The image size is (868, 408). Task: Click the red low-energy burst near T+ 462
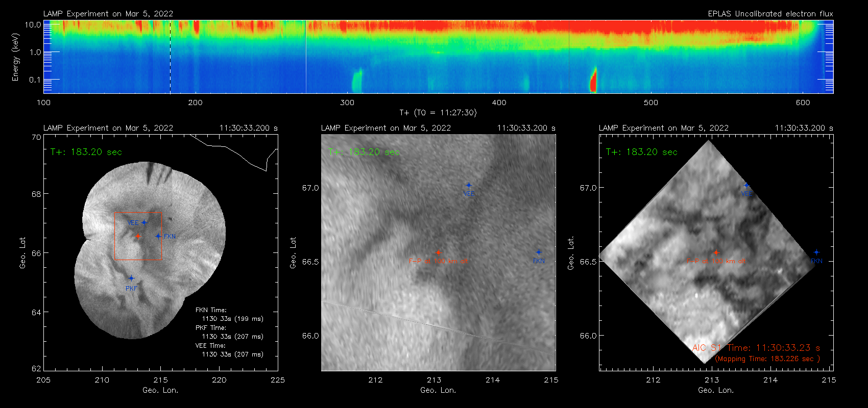pyautogui.click(x=593, y=80)
